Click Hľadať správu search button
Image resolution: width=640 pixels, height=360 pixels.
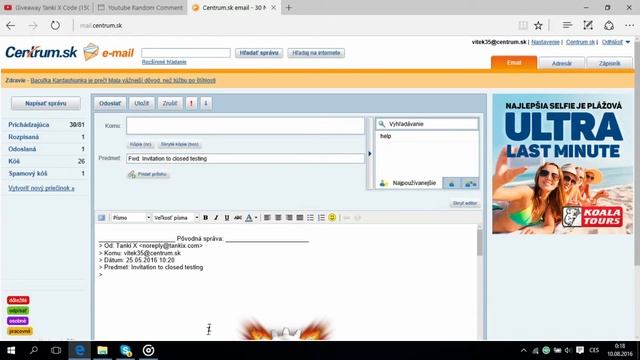point(259,53)
